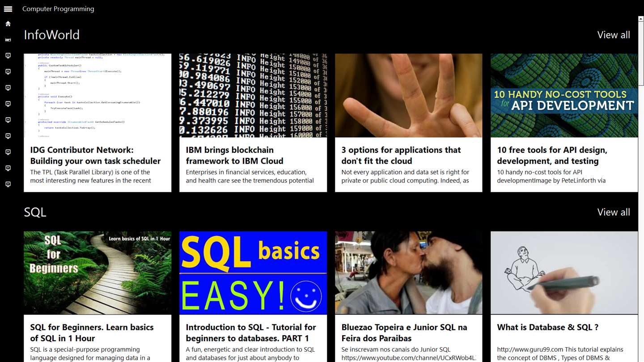Open 'SQL for Beginners. Learn basics of SQL' title

(x=92, y=333)
